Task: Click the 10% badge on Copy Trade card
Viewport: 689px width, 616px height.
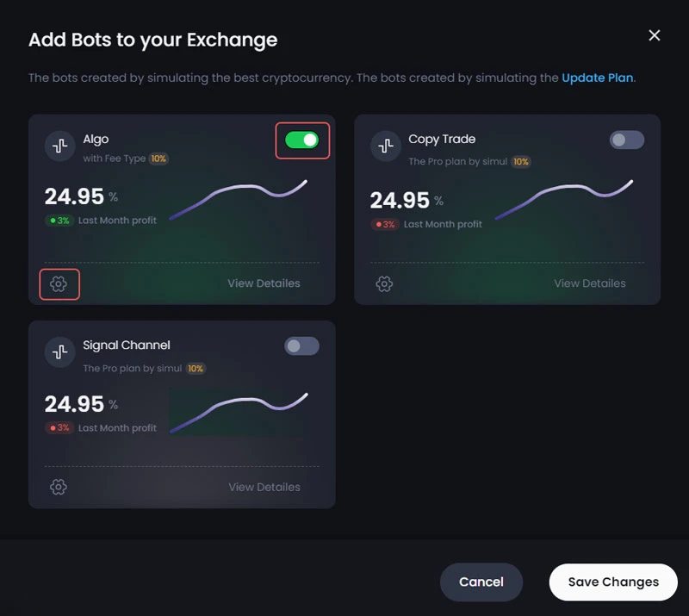Action: [x=520, y=161]
